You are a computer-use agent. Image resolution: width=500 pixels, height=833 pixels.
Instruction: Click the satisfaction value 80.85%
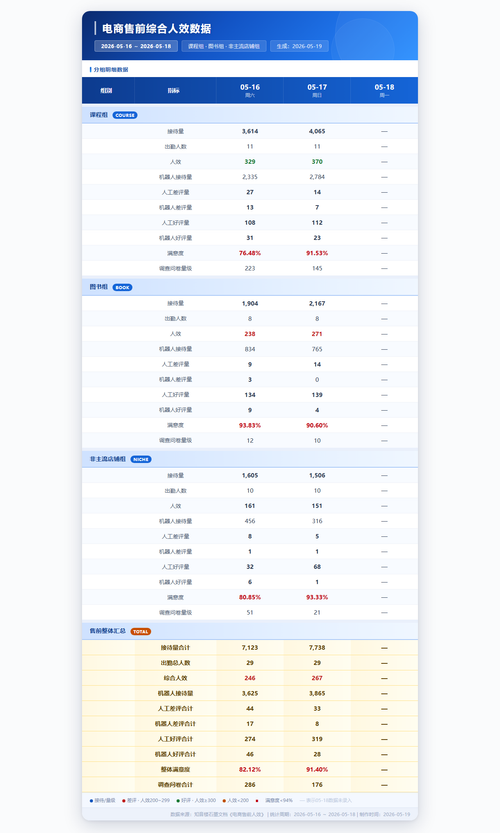pos(250,598)
